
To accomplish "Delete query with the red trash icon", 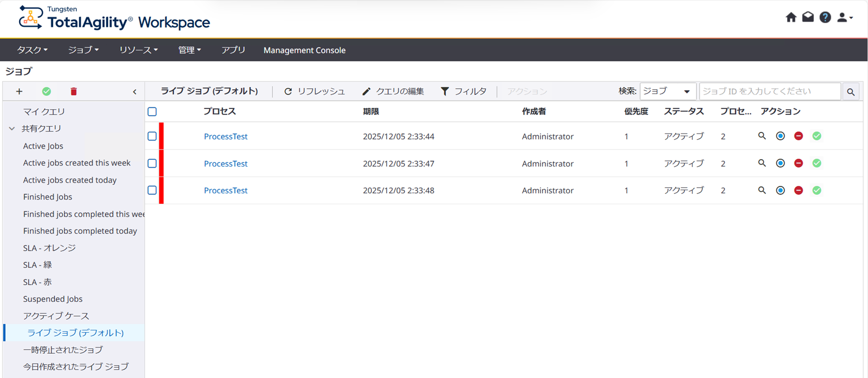I will 74,91.
